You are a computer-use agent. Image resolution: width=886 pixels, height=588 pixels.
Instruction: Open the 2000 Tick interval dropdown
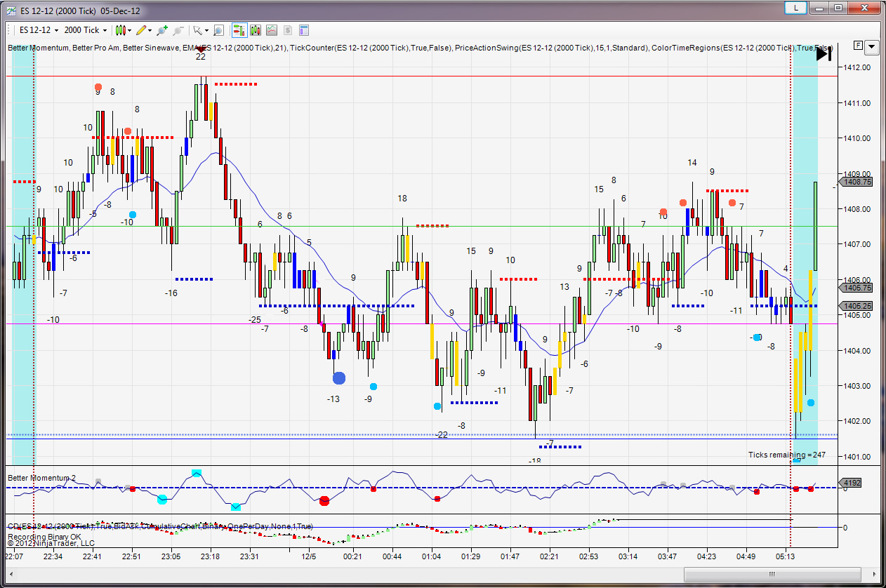(86, 30)
